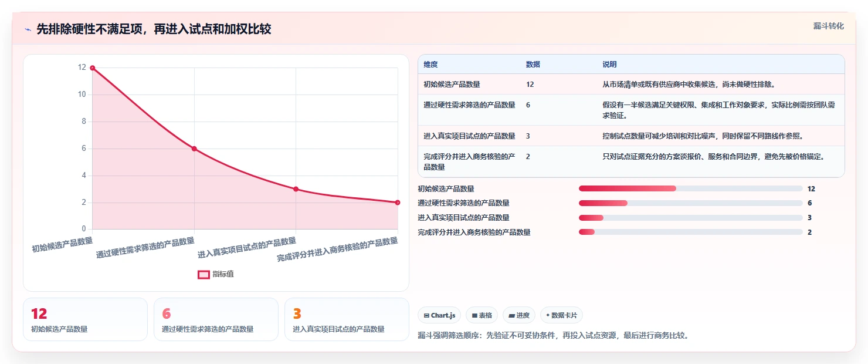Click the table data value 6
868x364 pixels.
[x=528, y=105]
